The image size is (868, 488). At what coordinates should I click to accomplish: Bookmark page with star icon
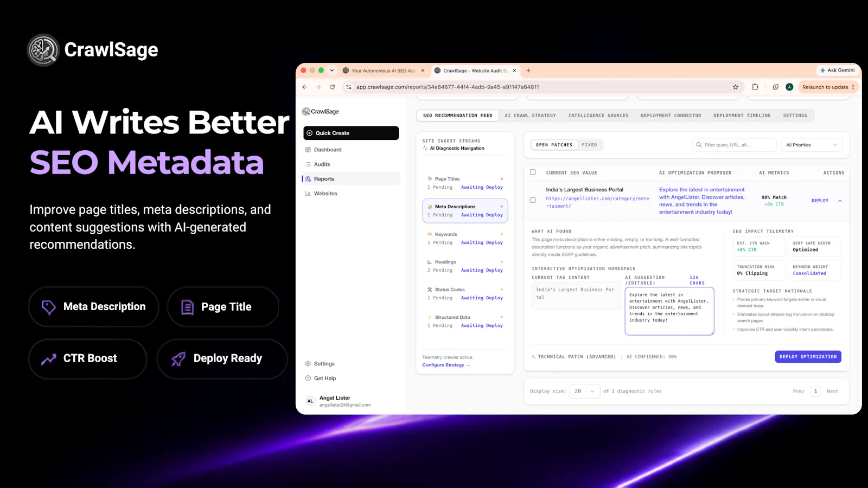point(736,87)
